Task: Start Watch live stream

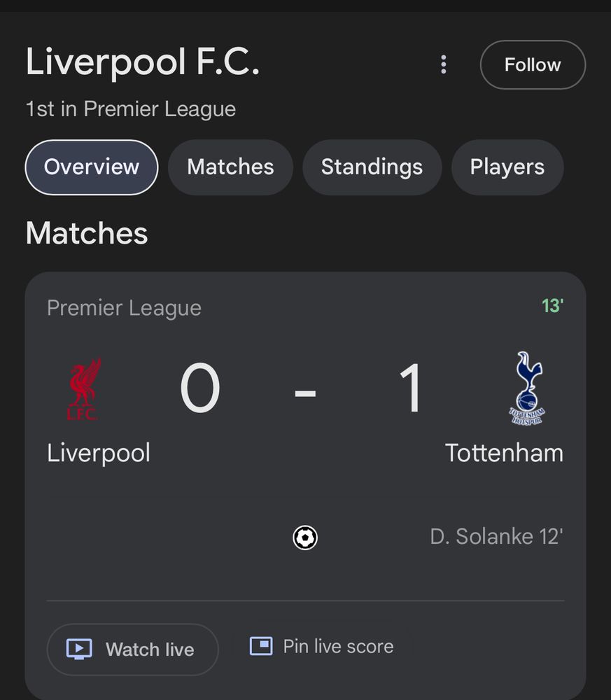Action: click(x=132, y=650)
